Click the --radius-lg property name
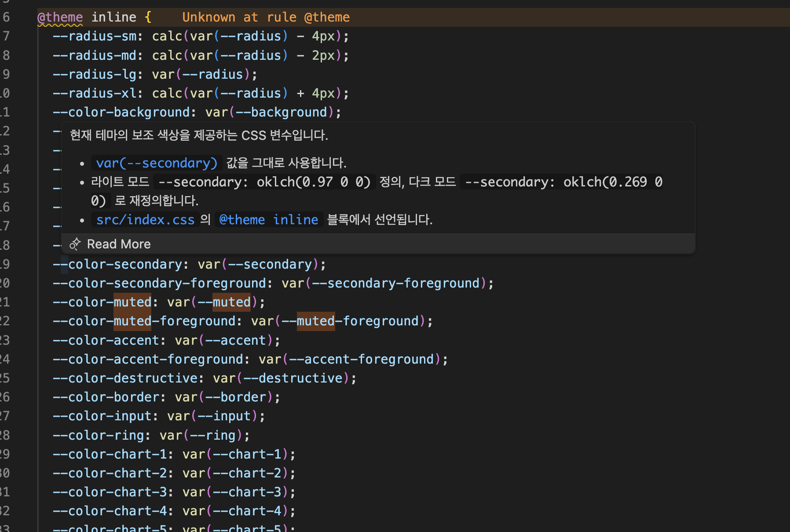 coord(95,74)
